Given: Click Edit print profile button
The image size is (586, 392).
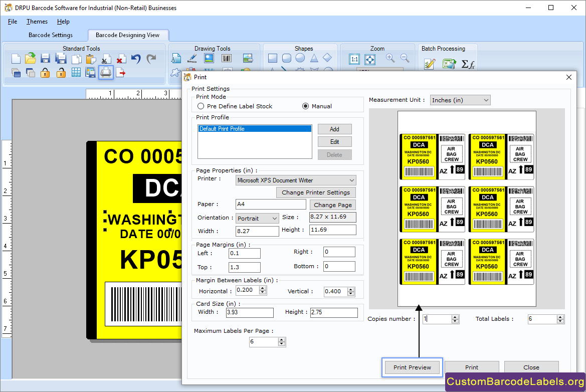Looking at the screenshot, I should coord(334,142).
